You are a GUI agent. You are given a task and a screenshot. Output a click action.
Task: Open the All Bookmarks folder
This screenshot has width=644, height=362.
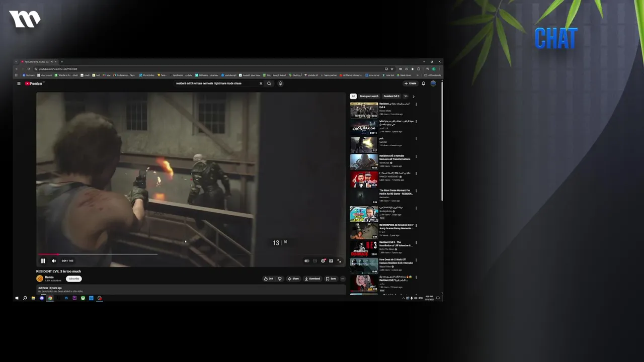(433, 75)
